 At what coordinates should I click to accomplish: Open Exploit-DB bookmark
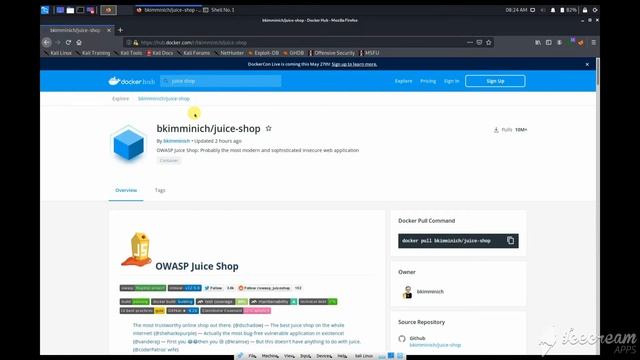click(x=264, y=53)
